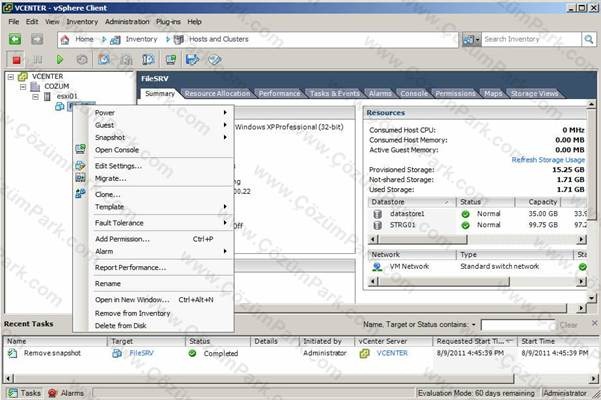Image resolution: width=601 pixels, height=400 pixels.
Task: Switch to the Performance tab
Action: point(280,93)
